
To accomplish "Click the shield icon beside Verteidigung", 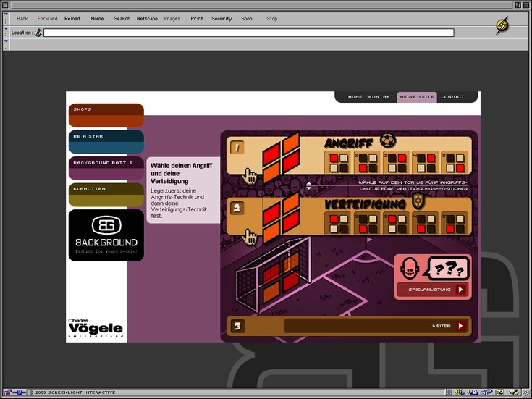I will click(x=418, y=202).
